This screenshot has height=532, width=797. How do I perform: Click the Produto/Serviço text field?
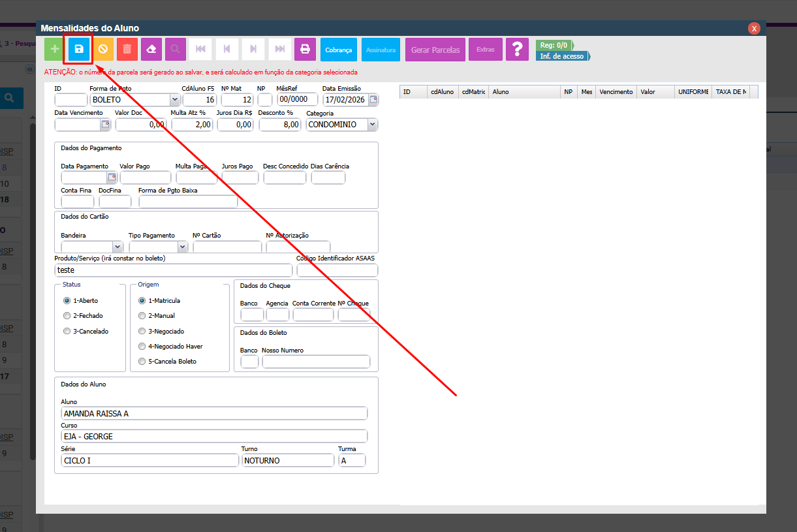click(174, 270)
